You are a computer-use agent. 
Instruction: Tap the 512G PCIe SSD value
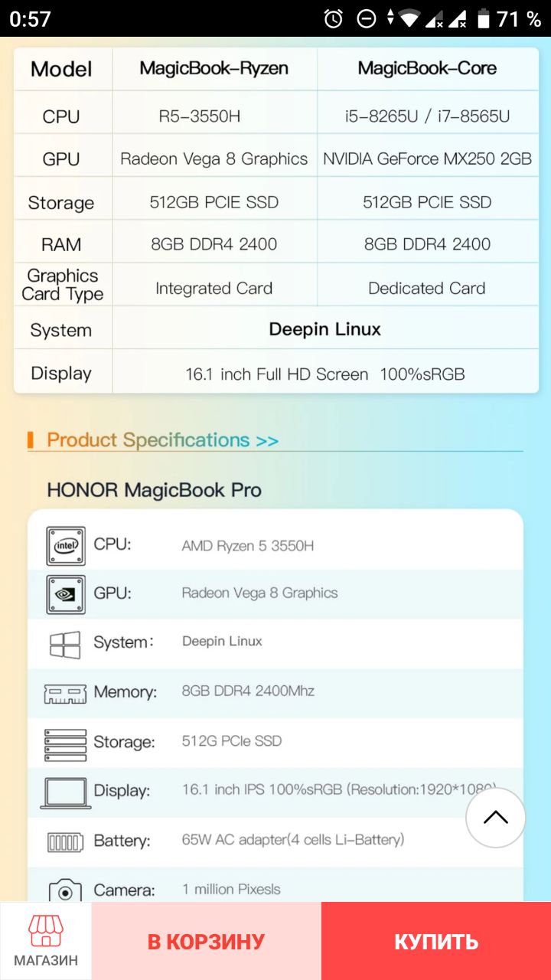click(x=232, y=741)
